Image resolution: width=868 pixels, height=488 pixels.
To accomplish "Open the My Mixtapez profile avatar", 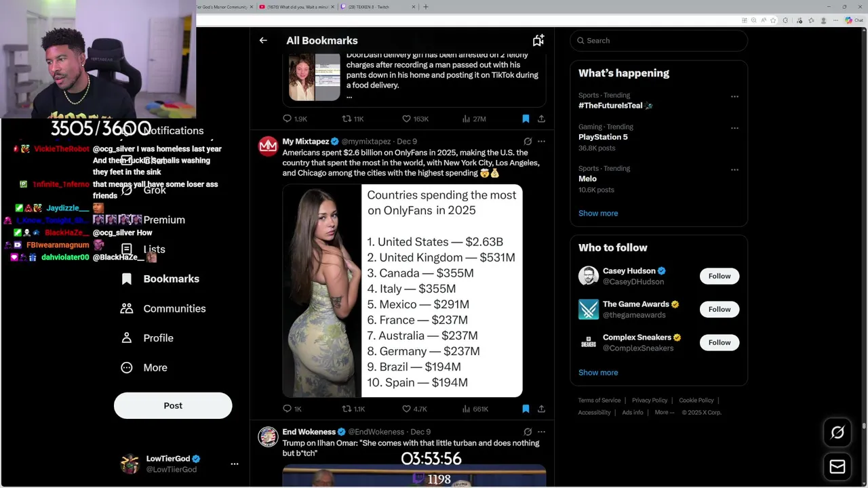I will pos(269,146).
